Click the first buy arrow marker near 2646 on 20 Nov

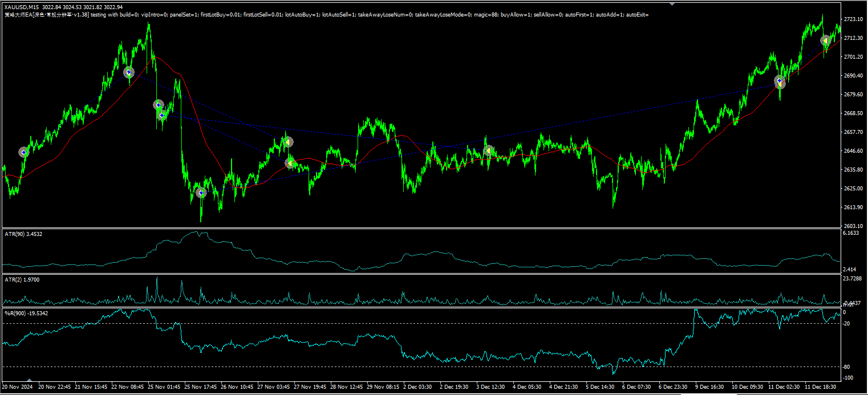[23, 152]
